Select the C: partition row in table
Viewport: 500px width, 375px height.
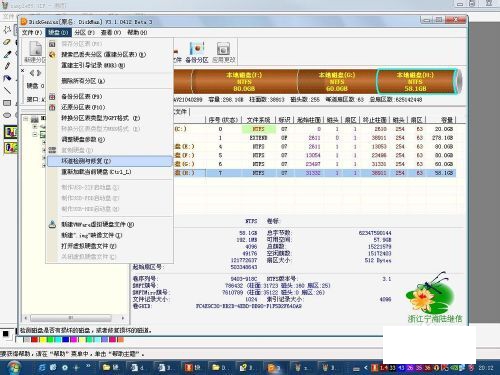click(x=315, y=129)
